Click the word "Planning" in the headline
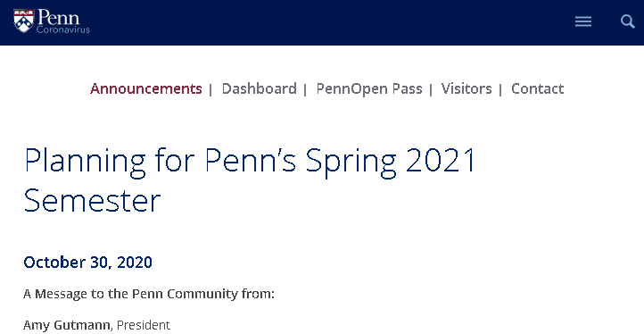 [x=85, y=161]
